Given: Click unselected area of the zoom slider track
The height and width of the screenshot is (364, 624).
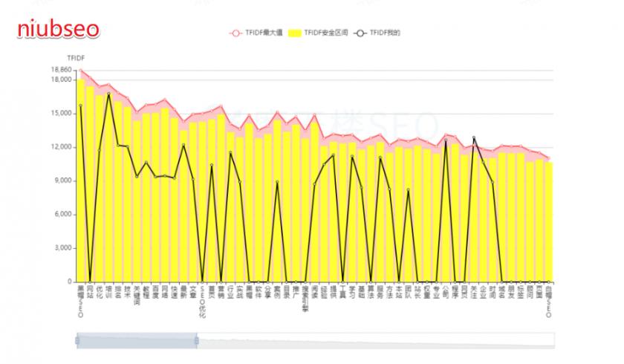Looking at the screenshot, I should click(x=371, y=340).
